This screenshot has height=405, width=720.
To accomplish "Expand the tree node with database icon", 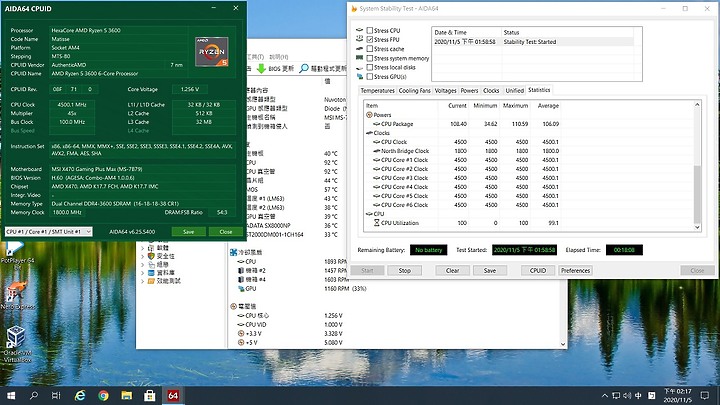I will (x=142, y=273).
